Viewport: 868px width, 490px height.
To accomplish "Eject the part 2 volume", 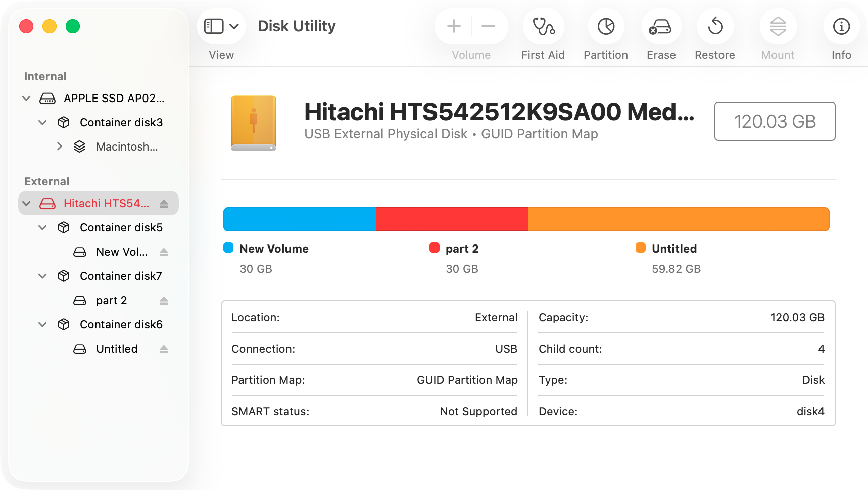I will [x=163, y=300].
